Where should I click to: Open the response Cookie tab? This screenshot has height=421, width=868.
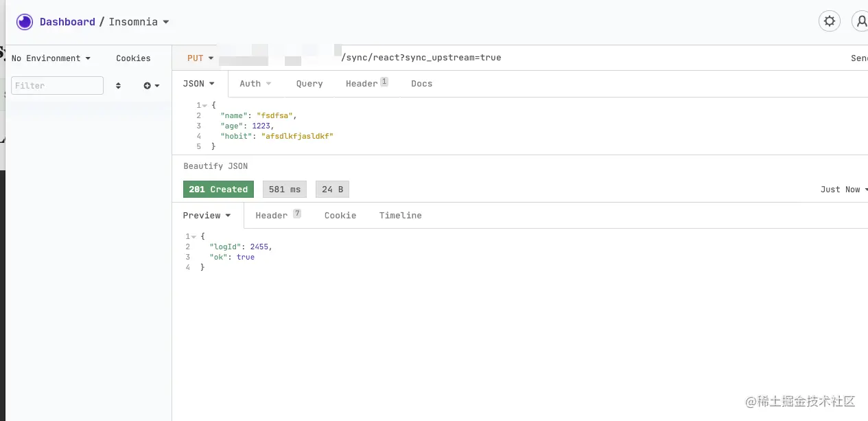click(x=340, y=216)
